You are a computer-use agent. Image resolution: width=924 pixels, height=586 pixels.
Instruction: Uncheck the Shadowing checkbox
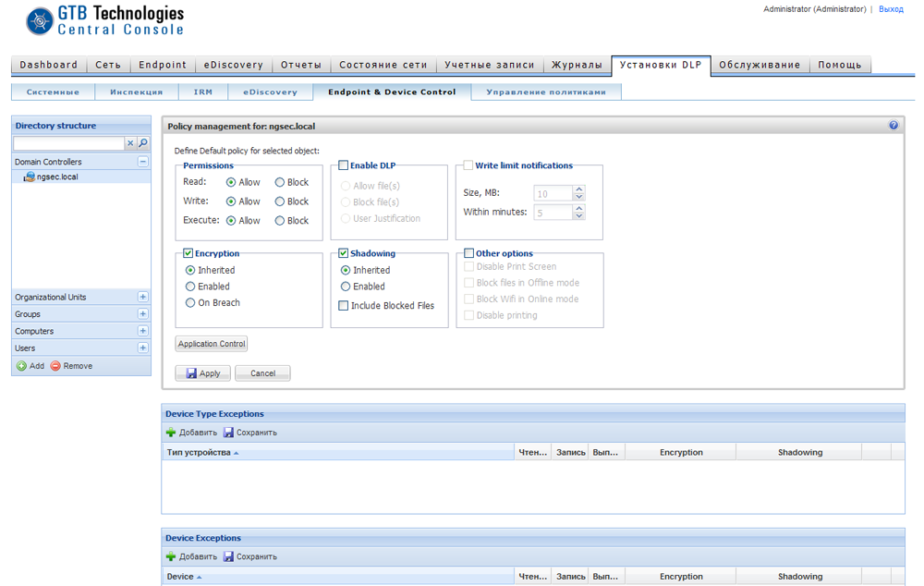pos(343,253)
